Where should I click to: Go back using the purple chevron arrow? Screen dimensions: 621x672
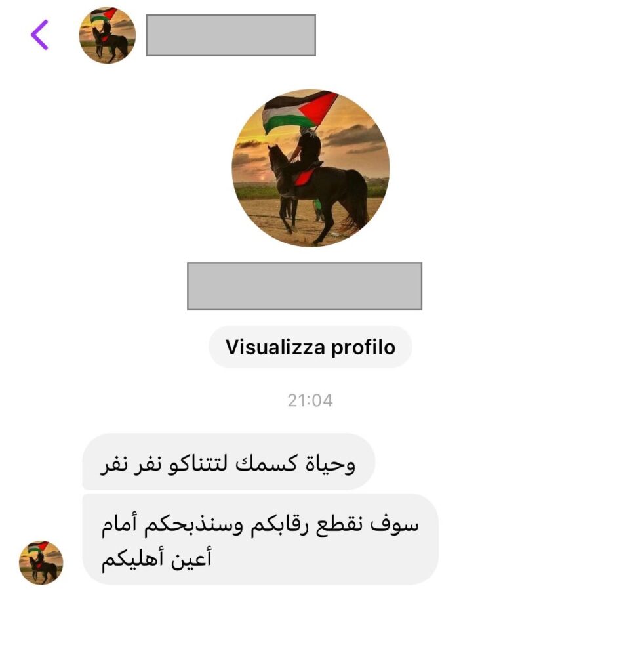39,35
